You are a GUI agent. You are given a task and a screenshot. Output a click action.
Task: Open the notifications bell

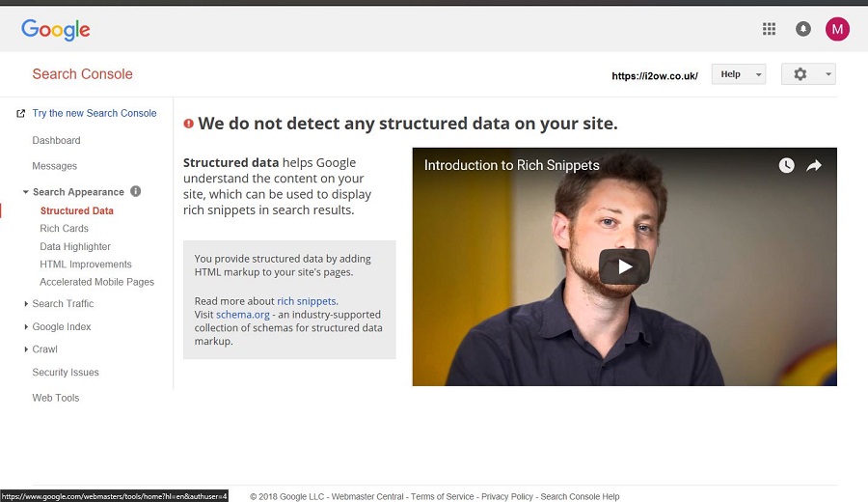coord(803,29)
